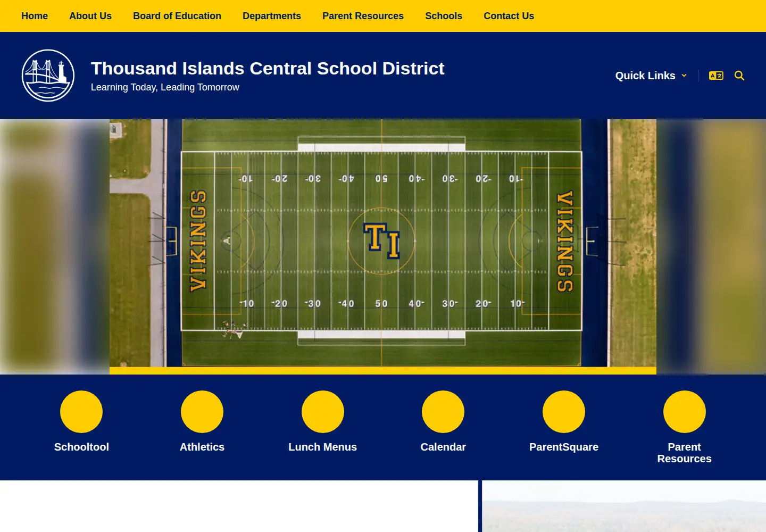Open the search magnifier icon
Image resolution: width=766 pixels, height=532 pixels.
pos(739,76)
